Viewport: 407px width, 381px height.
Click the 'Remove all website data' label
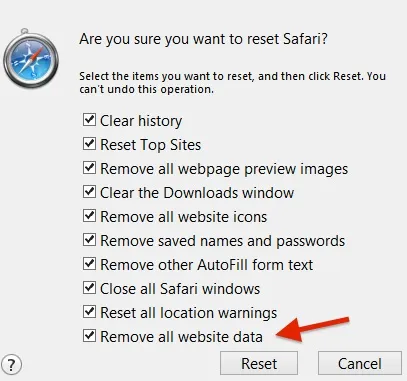pyautogui.click(x=181, y=336)
